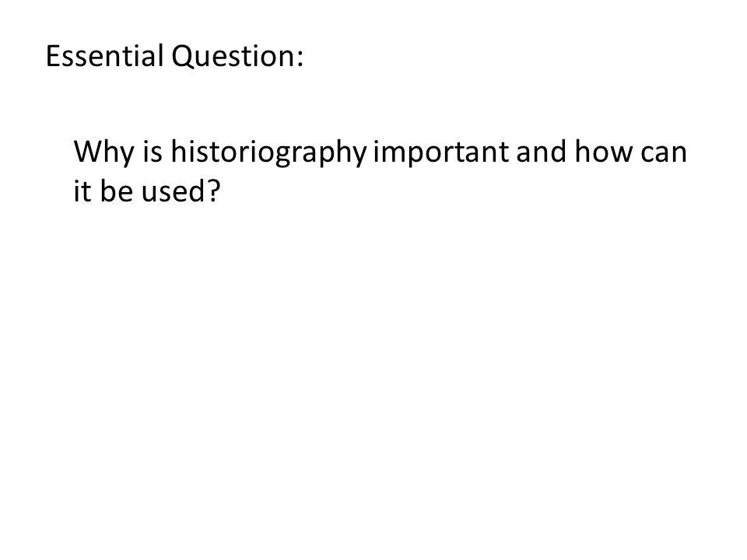Image resolution: width=747 pixels, height=560 pixels.
Task: Click the word "be" on second line
Action: tap(116, 190)
